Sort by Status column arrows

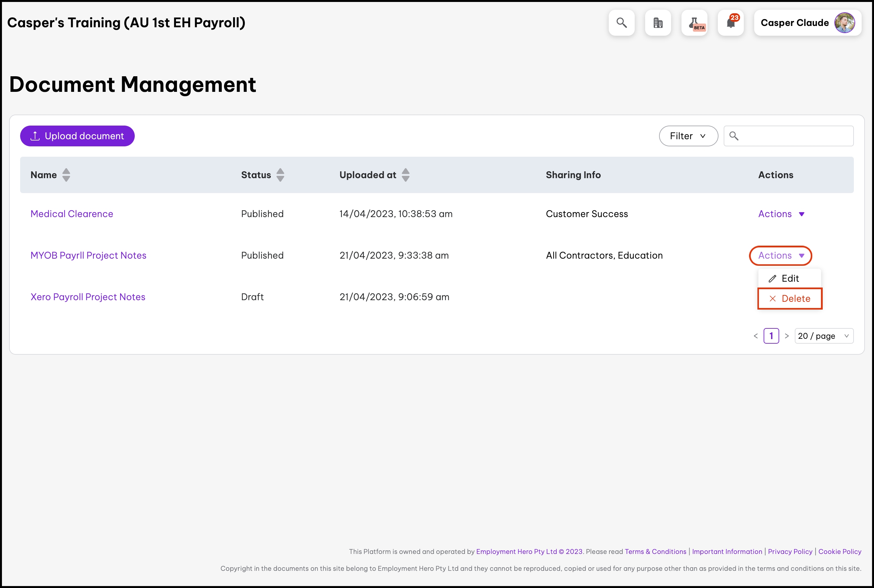pyautogui.click(x=280, y=175)
